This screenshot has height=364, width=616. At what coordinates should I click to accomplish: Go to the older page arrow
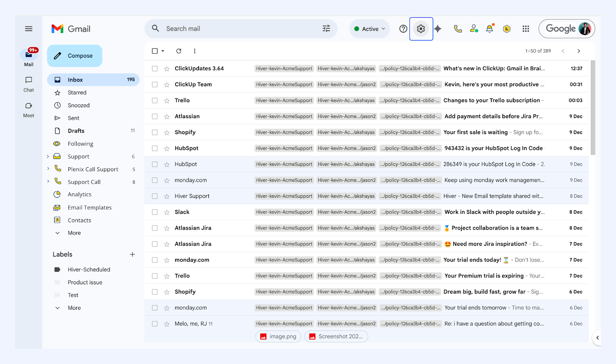point(579,51)
